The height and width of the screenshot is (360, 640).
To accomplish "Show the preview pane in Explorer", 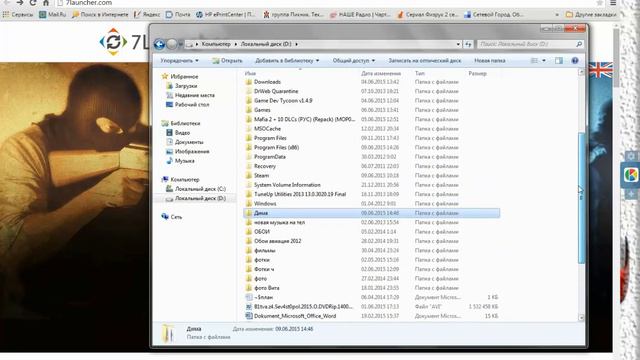I will 559,60.
